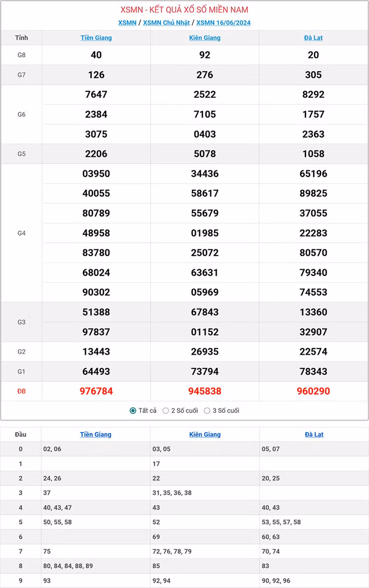The height and width of the screenshot is (588, 369).
Task: Open the Tiền Giang column link
Action: (96, 38)
